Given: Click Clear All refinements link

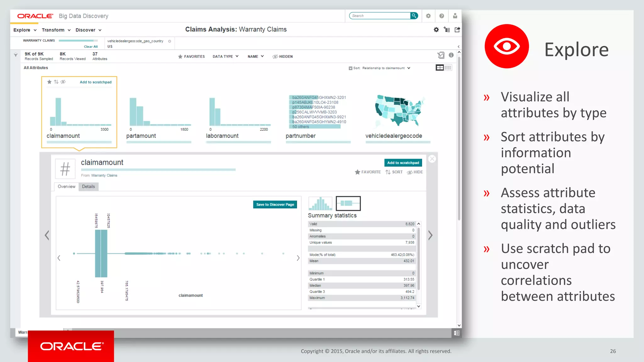Looking at the screenshot, I should (91, 47).
